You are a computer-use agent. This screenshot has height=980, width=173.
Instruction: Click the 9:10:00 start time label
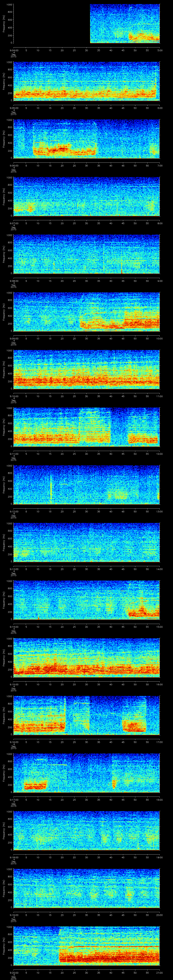click(x=14, y=396)
